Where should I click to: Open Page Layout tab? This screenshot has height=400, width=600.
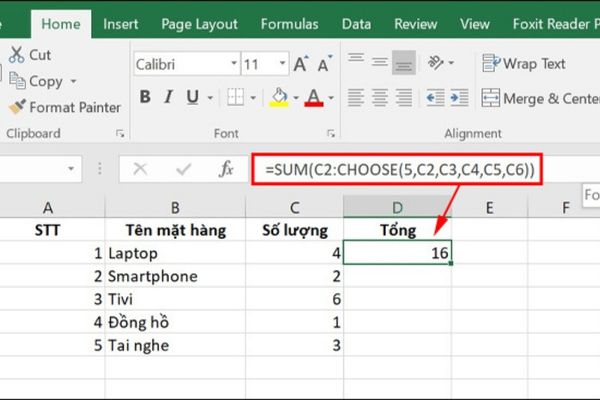click(x=199, y=24)
